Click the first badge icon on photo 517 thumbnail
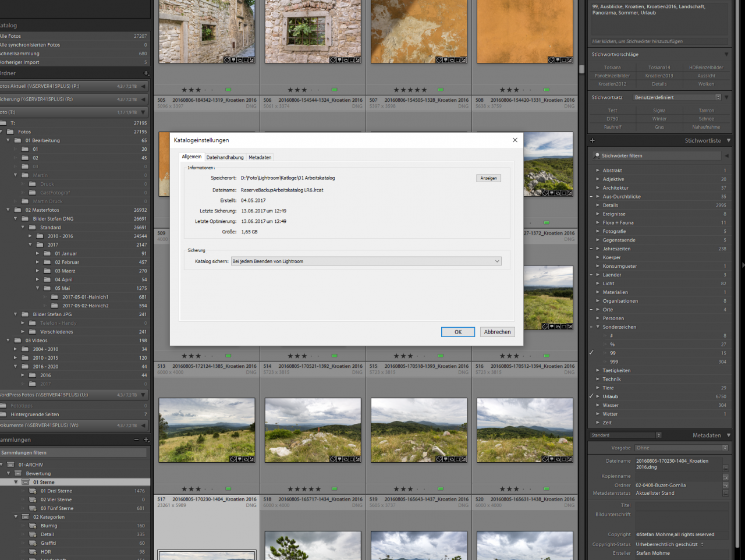The height and width of the screenshot is (560, 745). (233, 459)
